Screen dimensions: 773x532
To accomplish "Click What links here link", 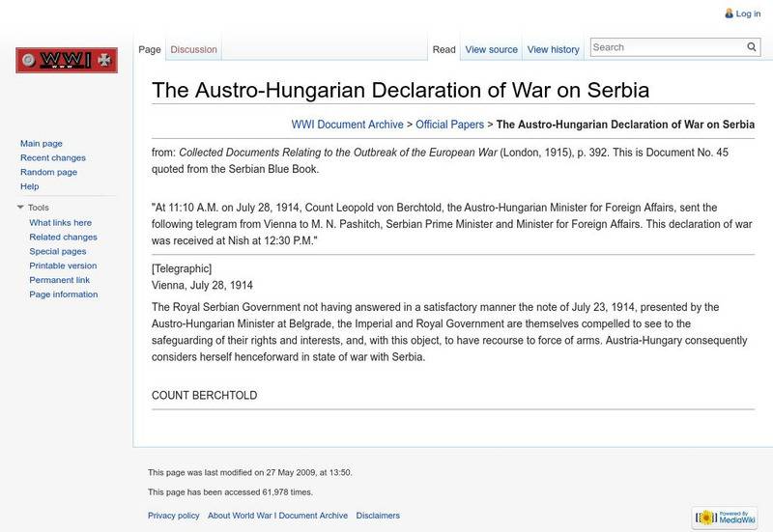I will (61, 223).
